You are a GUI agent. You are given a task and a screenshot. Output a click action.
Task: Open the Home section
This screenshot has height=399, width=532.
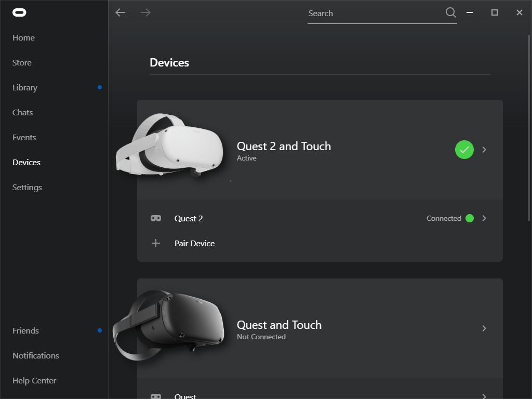[23, 37]
